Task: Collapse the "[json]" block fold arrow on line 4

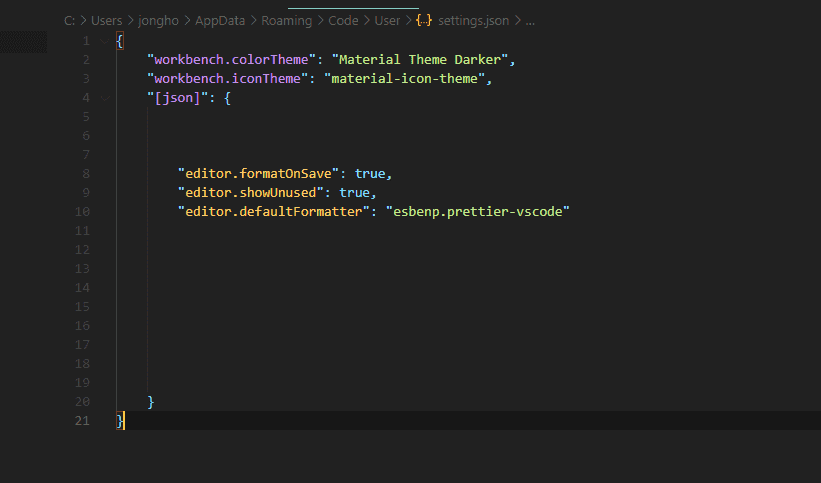Action: [105, 98]
